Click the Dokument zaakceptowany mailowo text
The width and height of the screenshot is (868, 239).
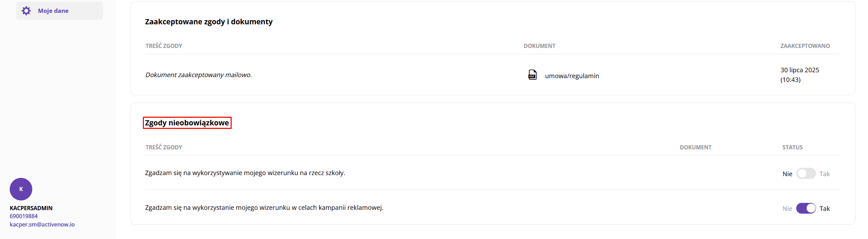199,75
